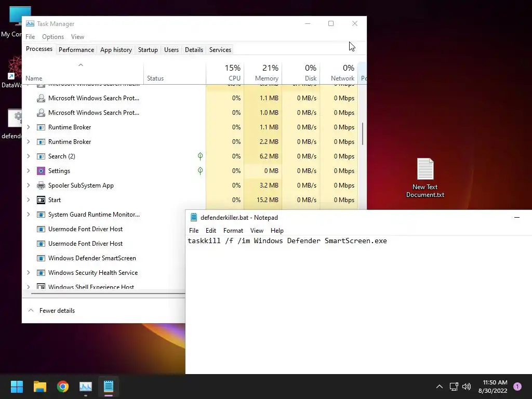
Task: Open the volume speaker tray icon
Action: (x=467, y=386)
